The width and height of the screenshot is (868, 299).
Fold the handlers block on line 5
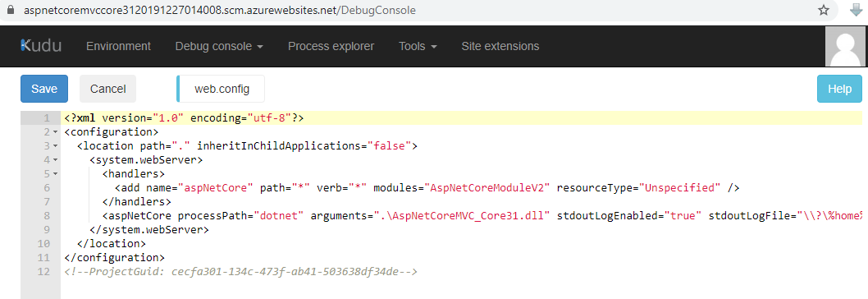point(55,174)
